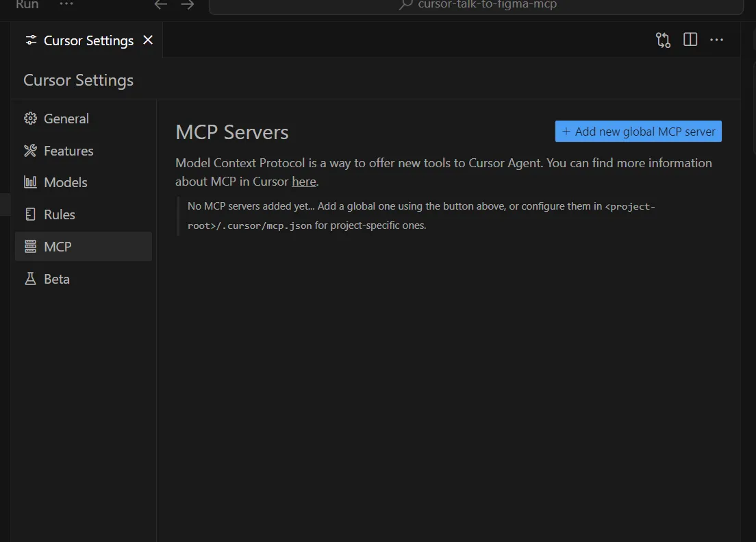756x542 pixels.
Task: Click the notebook icon beside Rules
Action: pos(30,214)
